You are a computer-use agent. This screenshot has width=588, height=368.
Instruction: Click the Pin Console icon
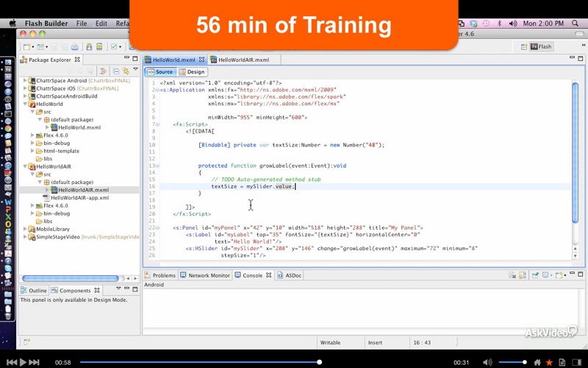[x=535, y=275]
